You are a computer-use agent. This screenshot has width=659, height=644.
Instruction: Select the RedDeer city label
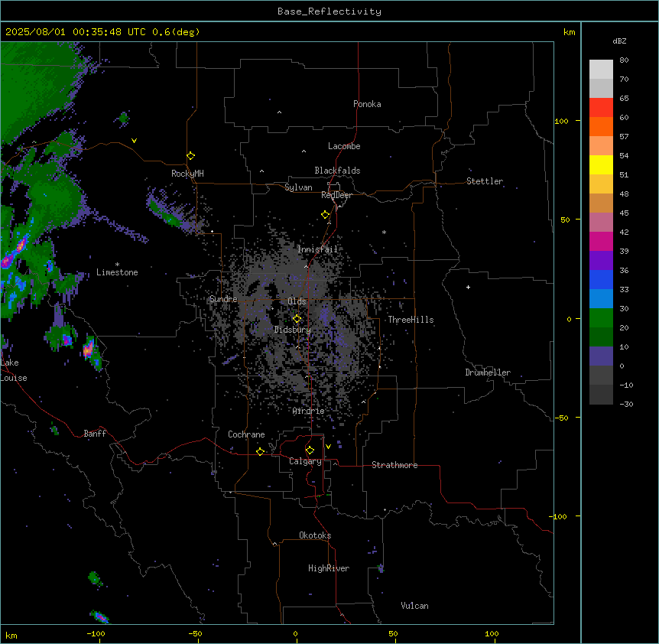coord(336,195)
